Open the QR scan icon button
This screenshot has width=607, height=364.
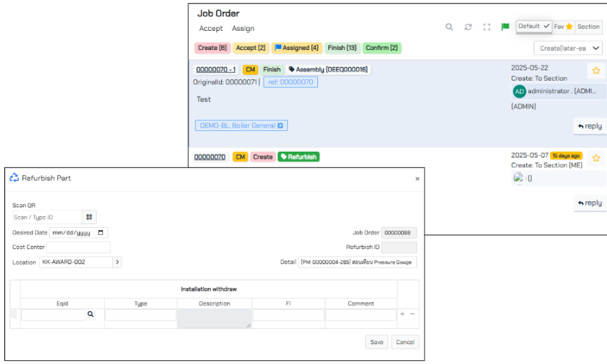pyautogui.click(x=89, y=217)
